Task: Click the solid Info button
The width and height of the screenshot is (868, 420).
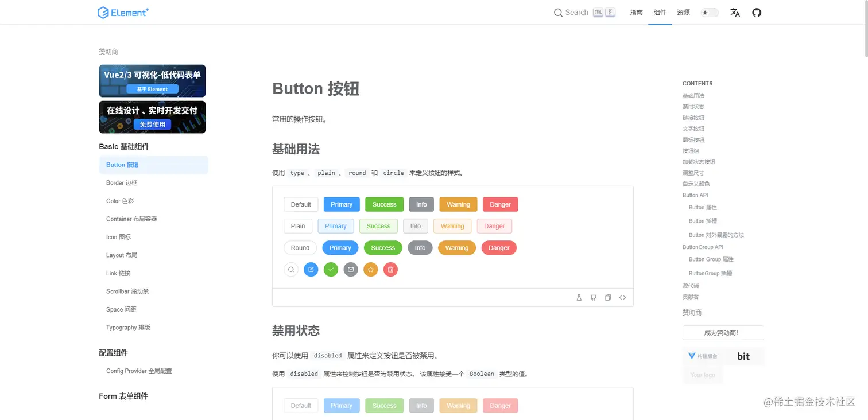Action: pyautogui.click(x=421, y=204)
